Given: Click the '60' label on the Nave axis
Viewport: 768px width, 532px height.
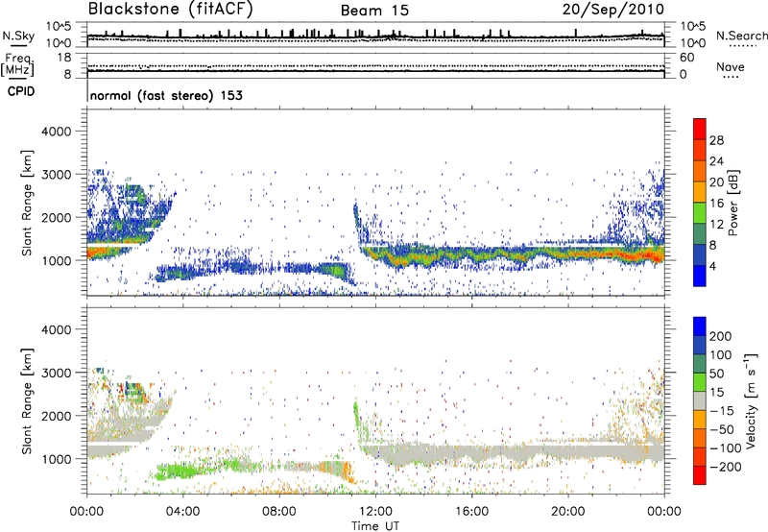Looking at the screenshot, I should point(686,58).
